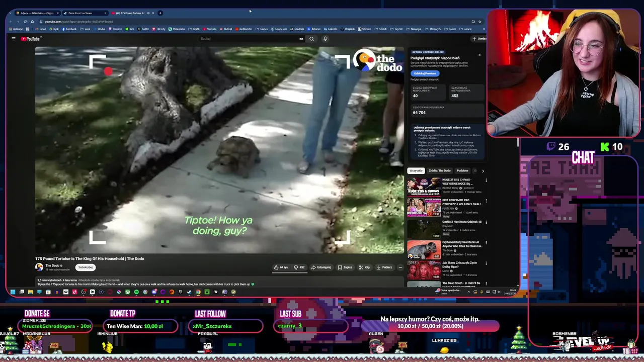Select the Wszystkie filter chip
The width and height of the screenshot is (644, 362).
click(x=416, y=170)
